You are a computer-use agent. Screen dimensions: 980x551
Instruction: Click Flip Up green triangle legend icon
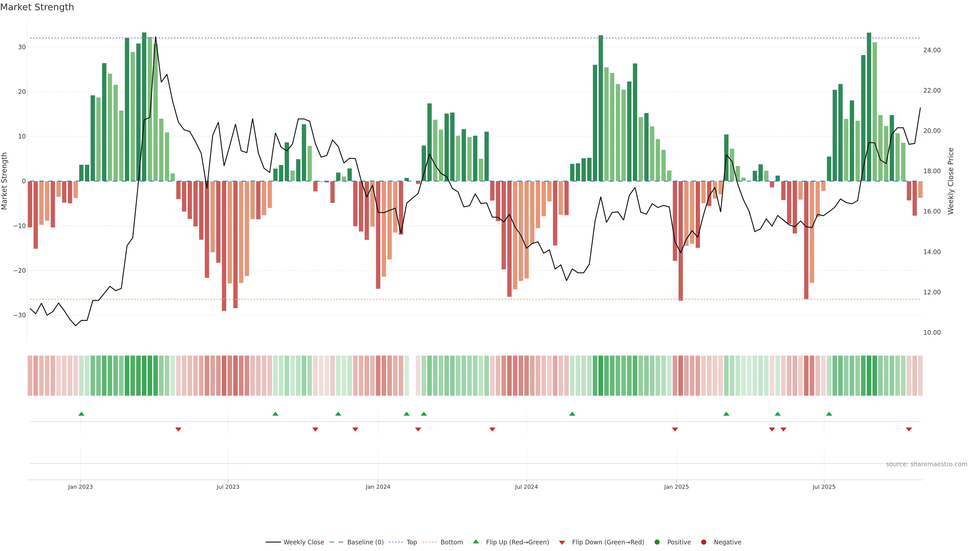coord(475,542)
